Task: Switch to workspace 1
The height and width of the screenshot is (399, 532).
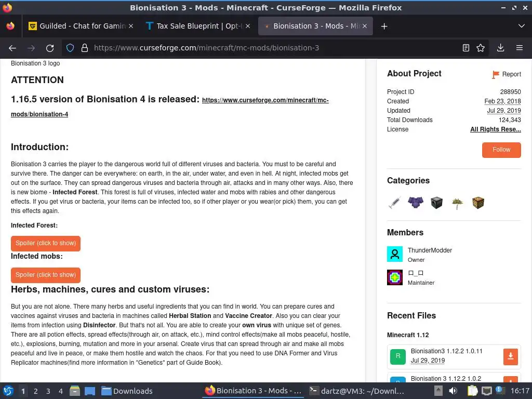Action: point(23,391)
